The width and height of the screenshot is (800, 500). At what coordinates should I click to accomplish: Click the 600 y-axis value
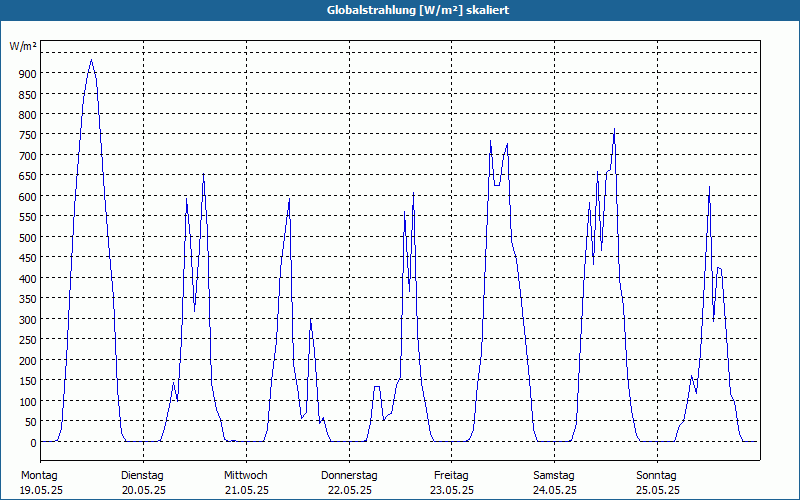coord(28,196)
